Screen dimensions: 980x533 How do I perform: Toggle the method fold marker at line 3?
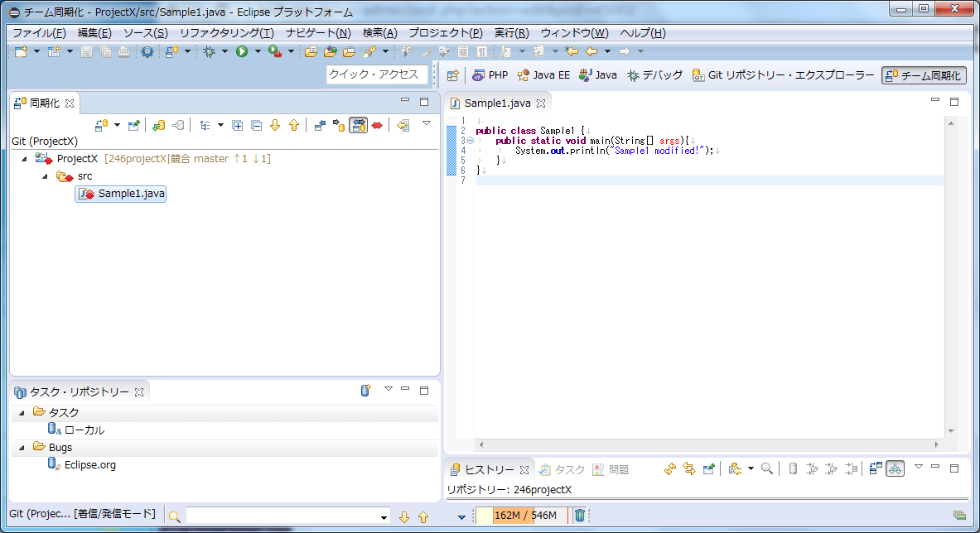[470, 141]
